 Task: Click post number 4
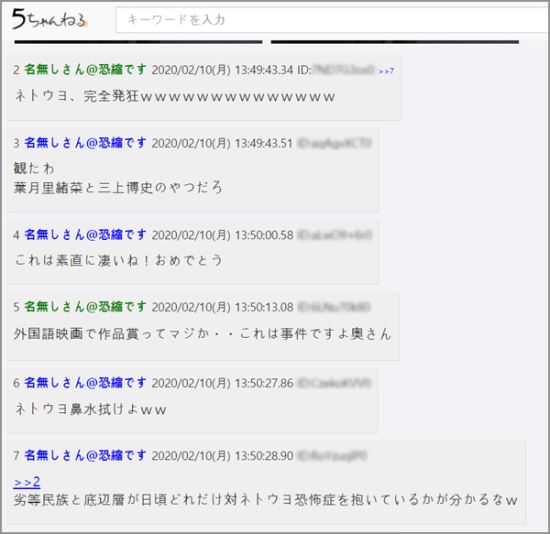[16, 235]
